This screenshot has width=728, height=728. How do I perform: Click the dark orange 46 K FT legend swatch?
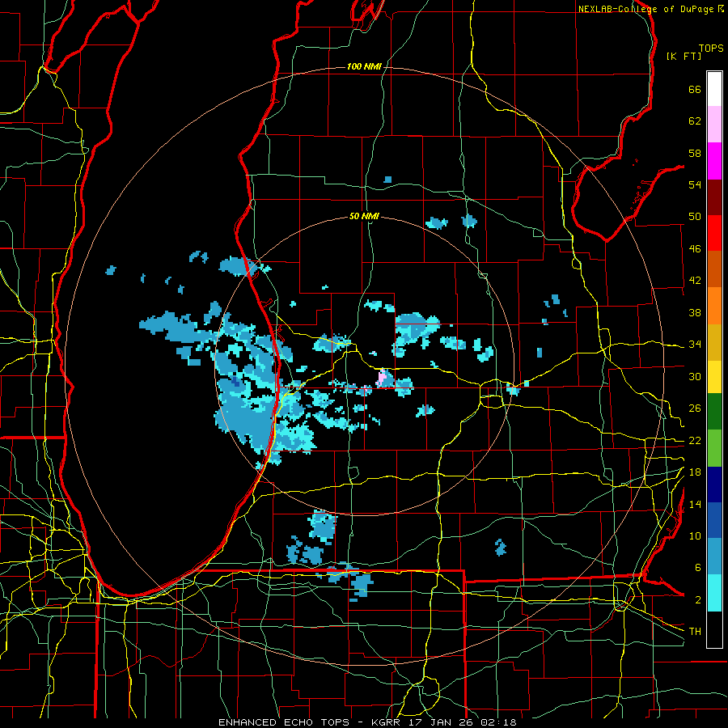[714, 269]
